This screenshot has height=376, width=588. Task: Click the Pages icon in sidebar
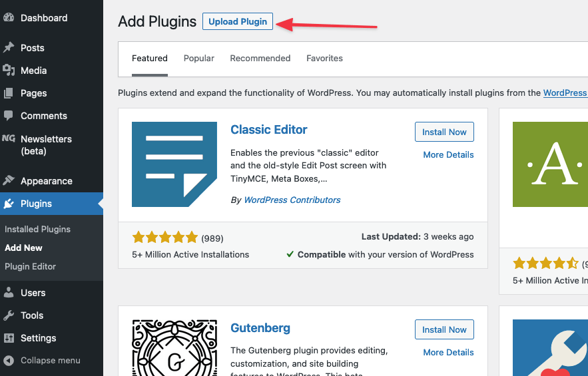point(9,93)
